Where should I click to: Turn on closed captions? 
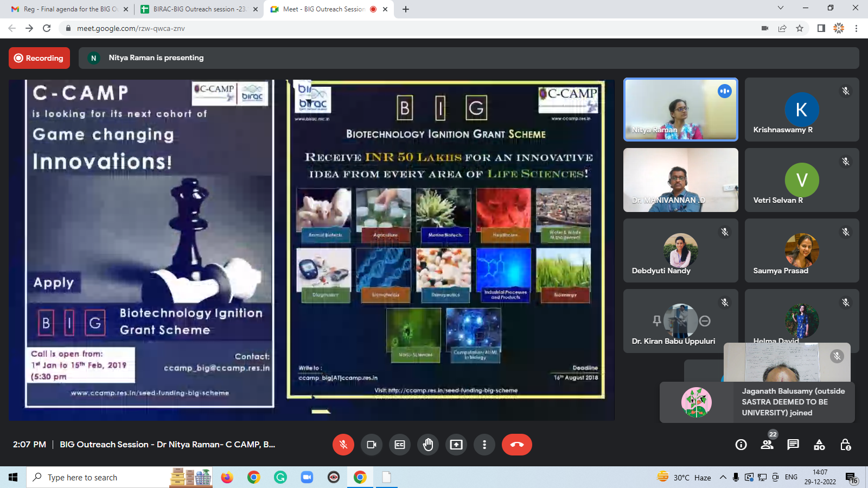(400, 445)
